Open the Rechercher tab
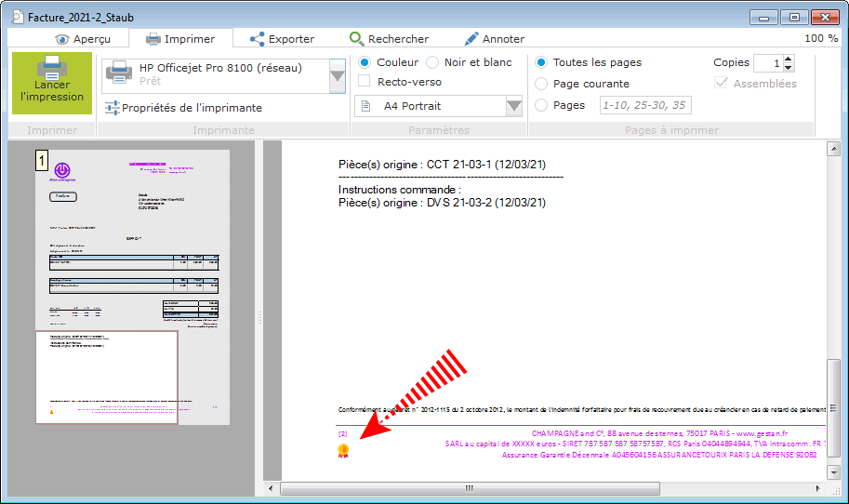The height and width of the screenshot is (504, 849). [x=389, y=39]
